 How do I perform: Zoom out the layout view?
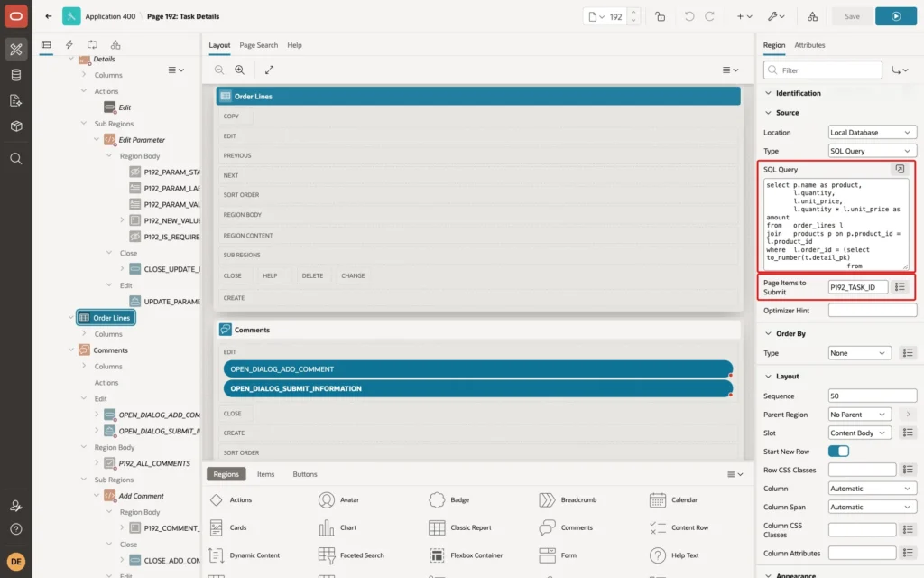coord(219,70)
